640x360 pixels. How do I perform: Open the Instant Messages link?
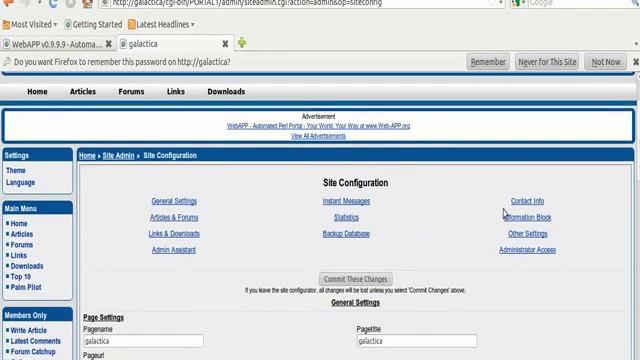[x=346, y=201]
